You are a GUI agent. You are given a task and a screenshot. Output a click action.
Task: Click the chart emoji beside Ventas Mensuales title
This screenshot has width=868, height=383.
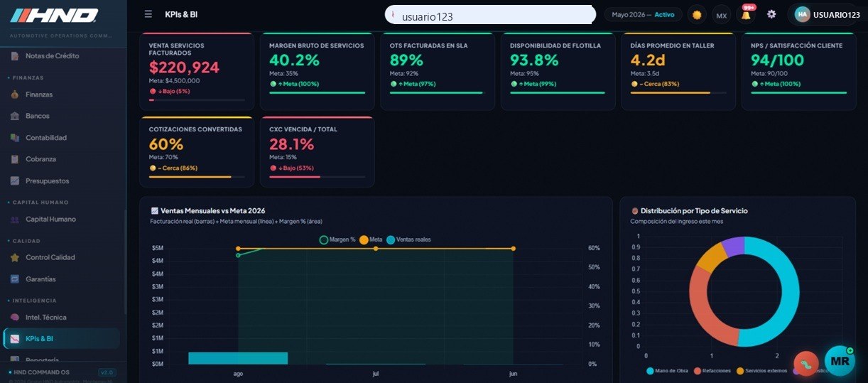pyautogui.click(x=154, y=210)
